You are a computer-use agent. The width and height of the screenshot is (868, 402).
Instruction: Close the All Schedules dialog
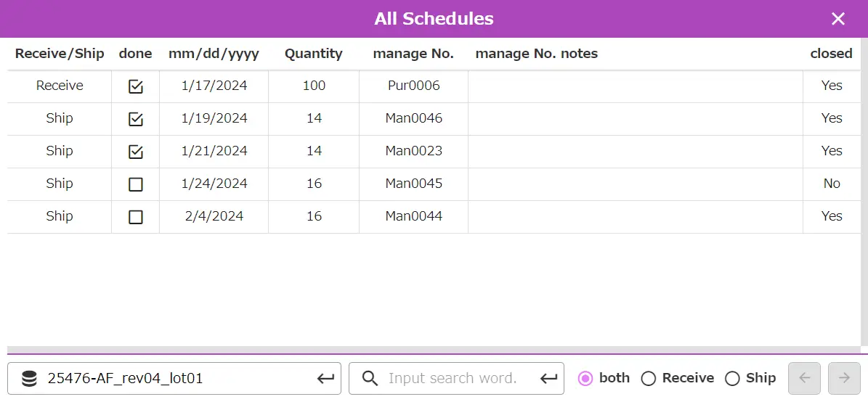pos(838,19)
